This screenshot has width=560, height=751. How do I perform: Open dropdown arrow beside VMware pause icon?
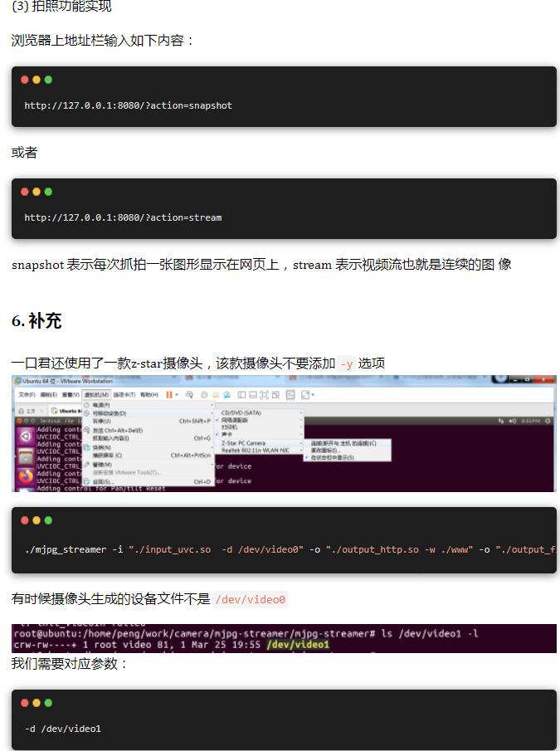[x=177, y=395]
